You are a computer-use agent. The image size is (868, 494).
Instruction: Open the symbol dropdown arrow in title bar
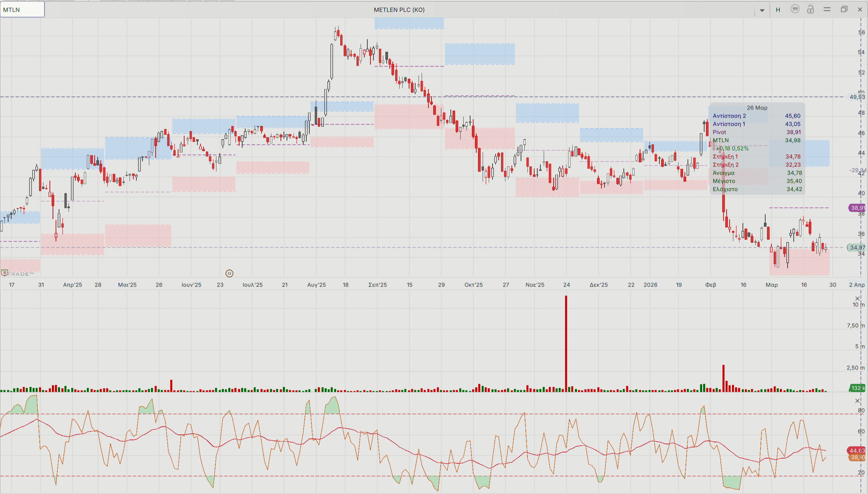(x=762, y=10)
